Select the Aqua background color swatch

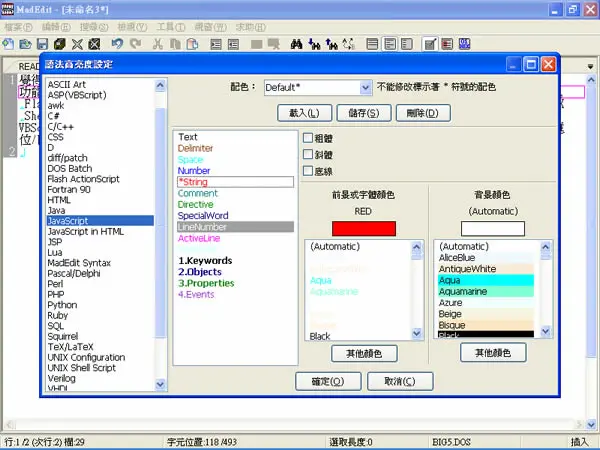tap(486, 280)
